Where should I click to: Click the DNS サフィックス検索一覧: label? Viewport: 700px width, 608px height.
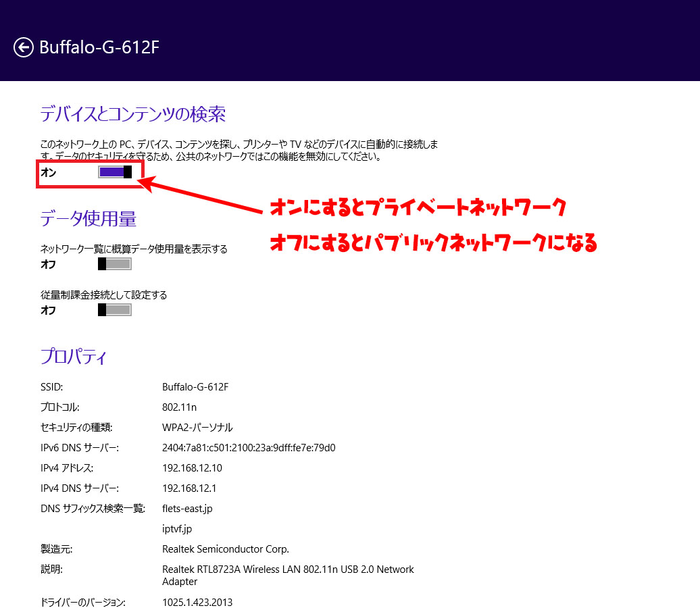[x=93, y=509]
